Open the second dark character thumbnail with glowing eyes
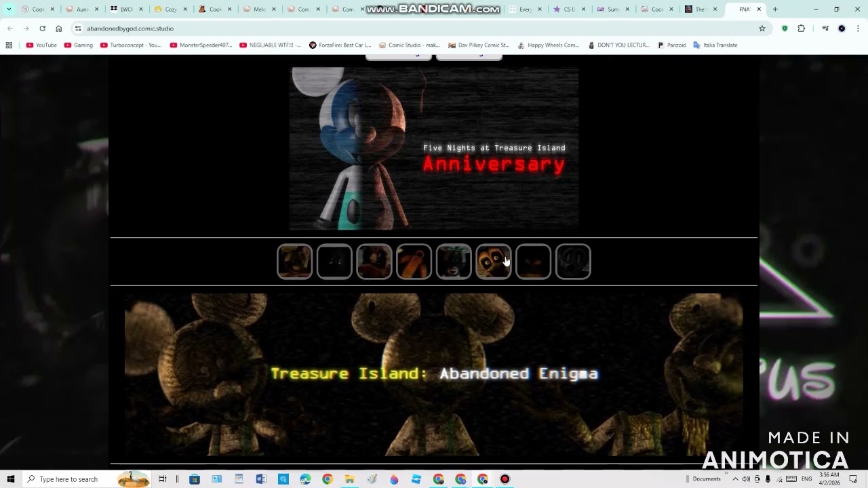This screenshot has height=488, width=868. click(x=334, y=262)
